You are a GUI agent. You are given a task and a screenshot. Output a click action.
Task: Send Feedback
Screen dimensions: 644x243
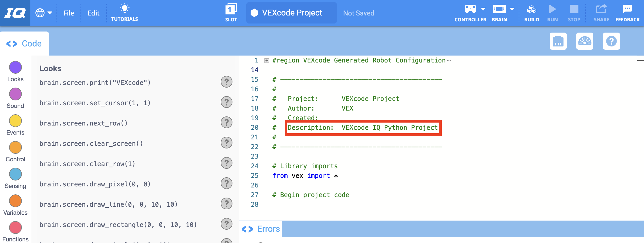(627, 12)
